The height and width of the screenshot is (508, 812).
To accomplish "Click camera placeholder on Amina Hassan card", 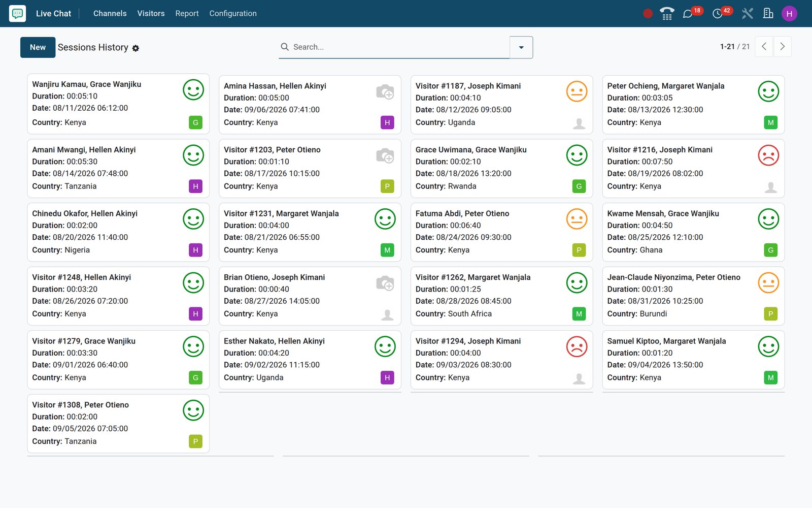I will (385, 91).
